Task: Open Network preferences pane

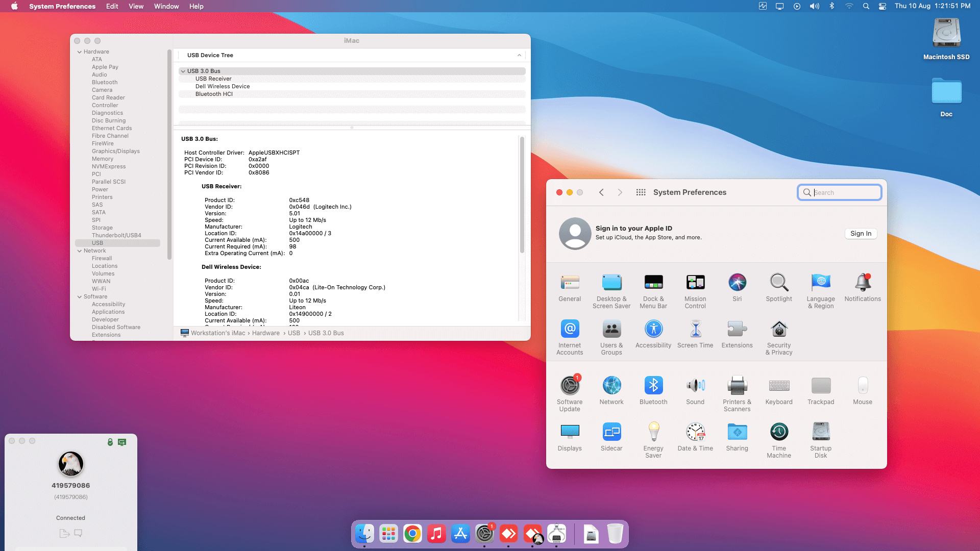Action: click(x=611, y=391)
